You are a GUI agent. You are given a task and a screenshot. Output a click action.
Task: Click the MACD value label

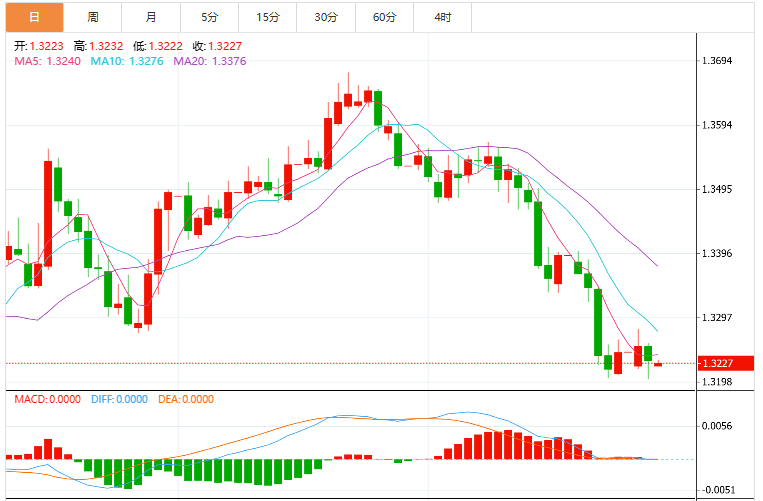48,399
